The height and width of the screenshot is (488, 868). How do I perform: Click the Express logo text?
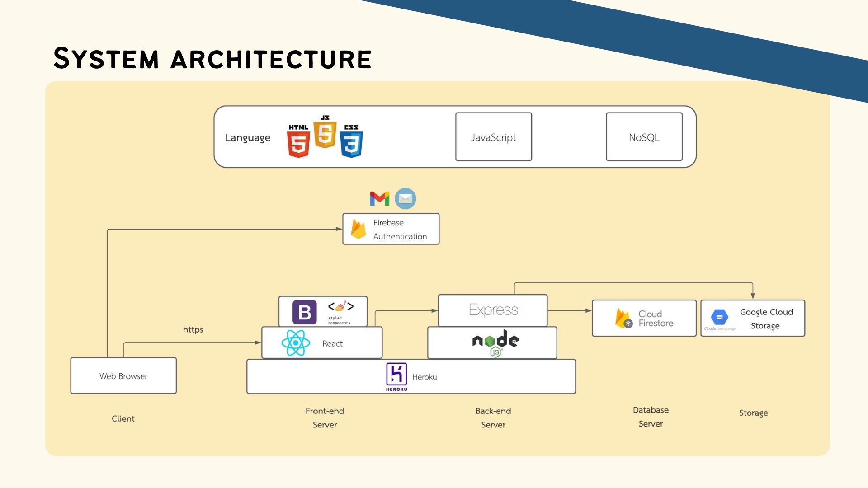pos(493,310)
